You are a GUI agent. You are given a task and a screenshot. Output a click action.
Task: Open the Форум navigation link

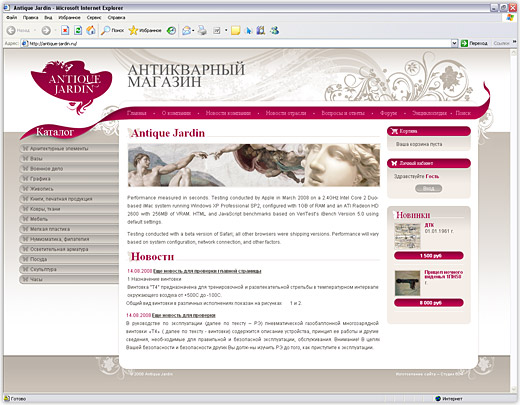click(x=388, y=113)
